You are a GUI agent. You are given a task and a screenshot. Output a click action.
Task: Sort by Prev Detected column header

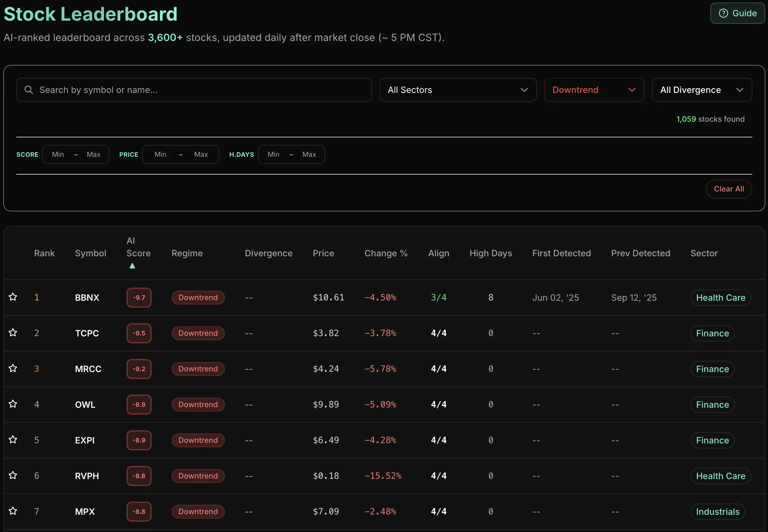click(641, 253)
